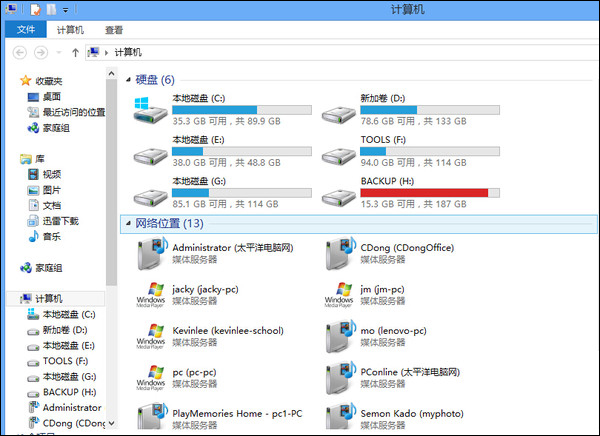Select TOOLS (F:) in the navigation tree
The height and width of the screenshot is (436, 600).
tap(58, 361)
